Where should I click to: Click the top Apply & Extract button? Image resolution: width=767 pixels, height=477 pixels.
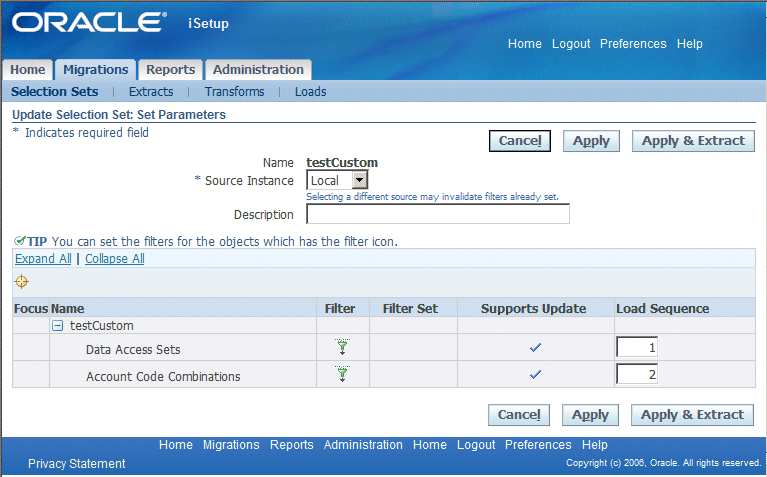[x=693, y=141]
